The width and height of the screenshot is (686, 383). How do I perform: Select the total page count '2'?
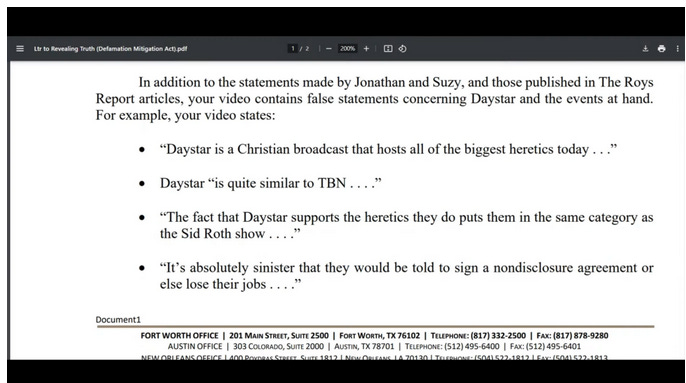tap(307, 49)
